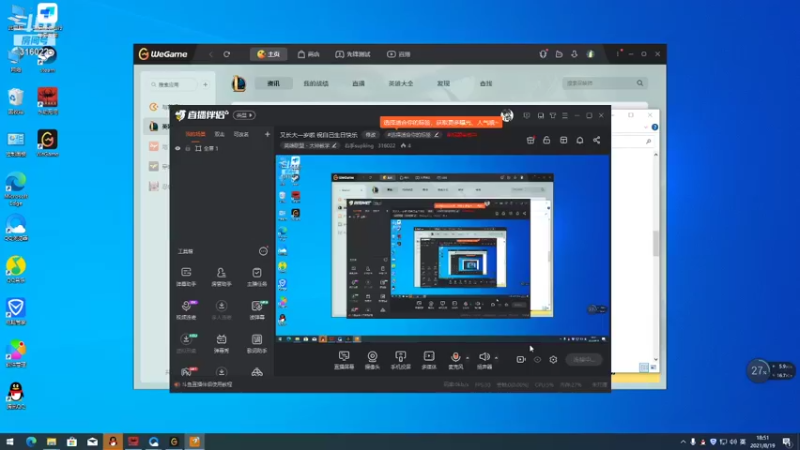Image resolution: width=800 pixels, height=450 pixels.
Task: Edit the stream tag with pencil
Action: point(436,135)
